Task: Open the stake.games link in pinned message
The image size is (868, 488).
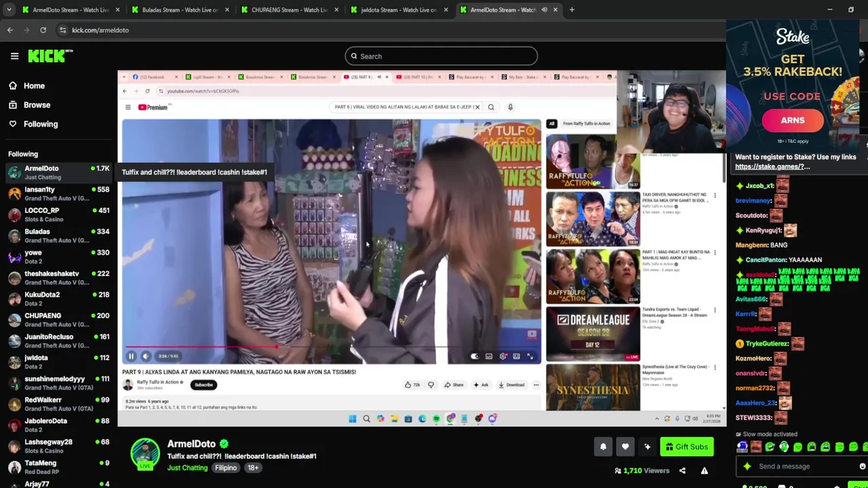Action: click(772, 167)
